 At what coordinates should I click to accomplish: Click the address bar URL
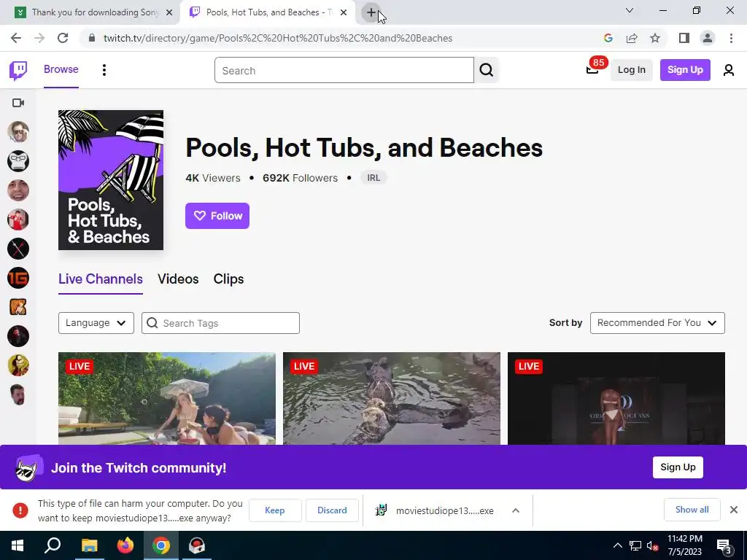[x=278, y=38]
